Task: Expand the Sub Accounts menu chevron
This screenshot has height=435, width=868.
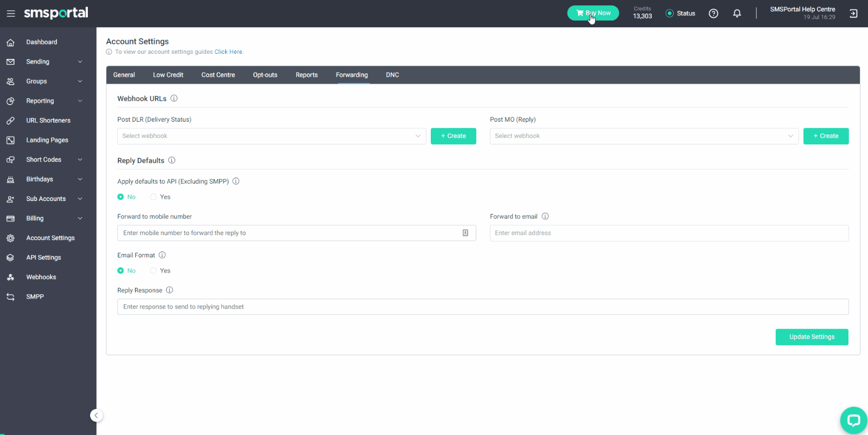Action: click(x=80, y=199)
